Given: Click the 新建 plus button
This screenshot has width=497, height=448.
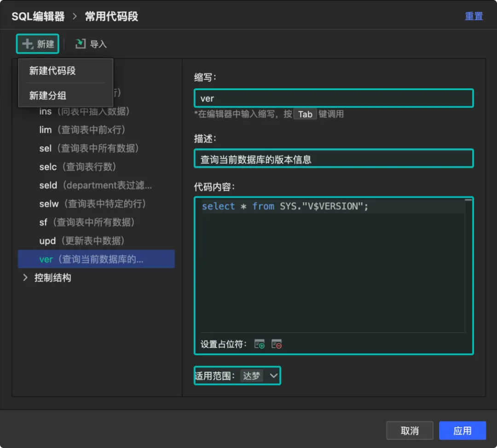Looking at the screenshot, I should pos(38,44).
